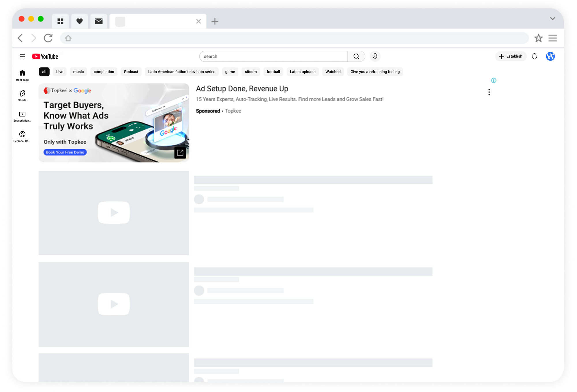Open three-dot options menu on sponsored ad

[x=489, y=92]
